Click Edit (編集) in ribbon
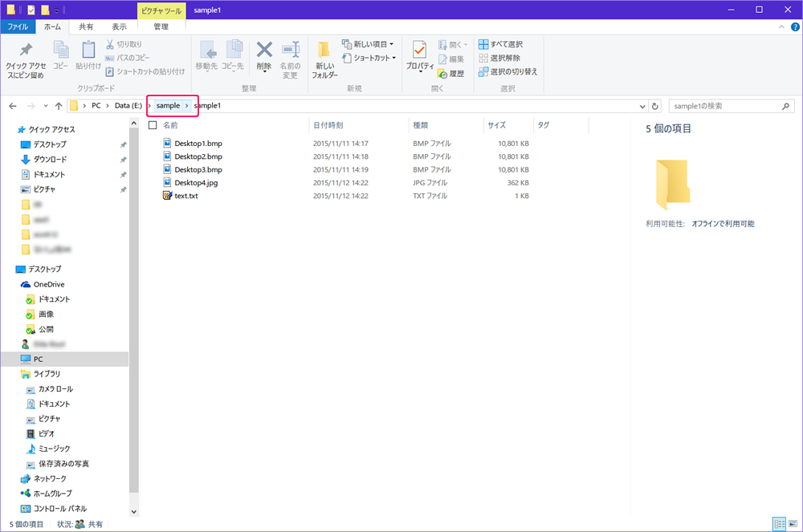This screenshot has width=803, height=532. point(451,59)
